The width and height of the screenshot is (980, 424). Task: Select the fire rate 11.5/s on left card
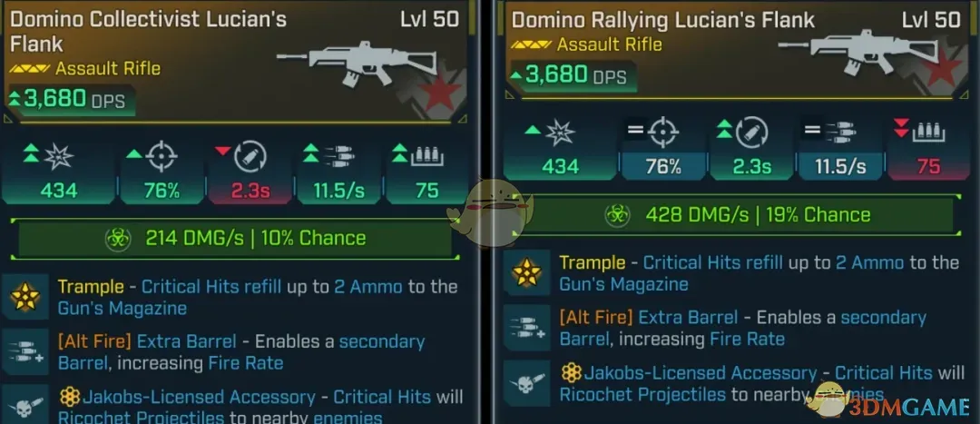(338, 171)
